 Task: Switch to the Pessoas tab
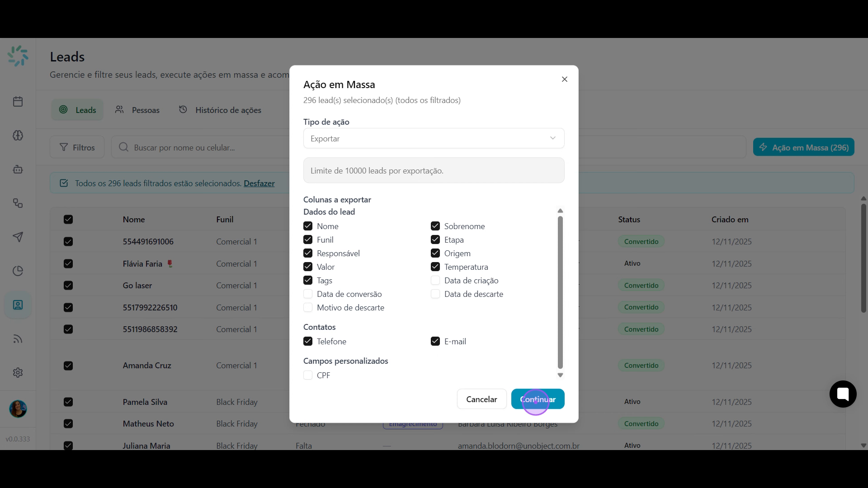tap(137, 110)
